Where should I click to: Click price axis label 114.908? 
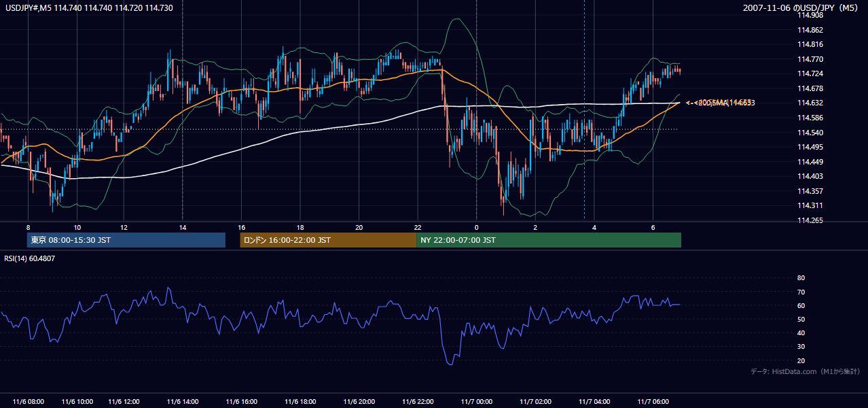pyautogui.click(x=810, y=16)
